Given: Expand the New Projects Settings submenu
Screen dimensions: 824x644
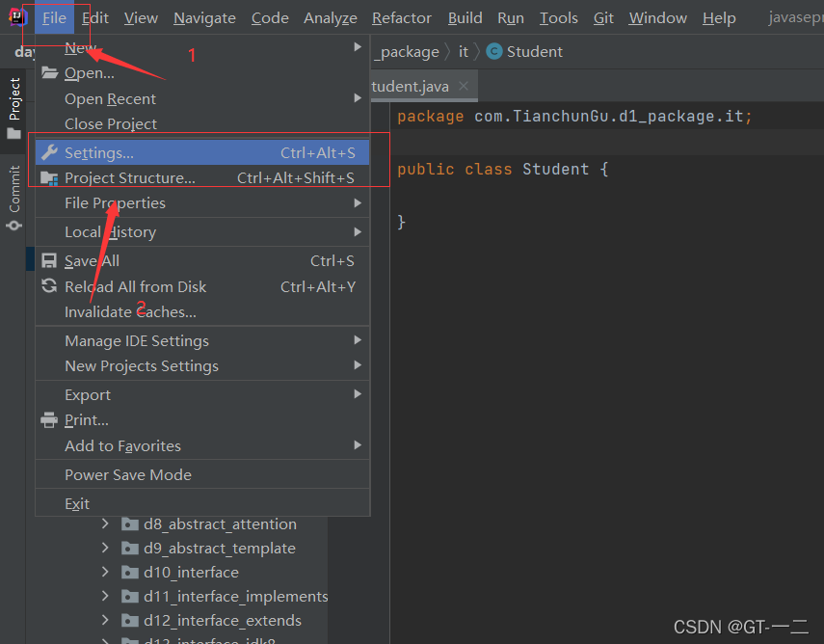Looking at the screenshot, I should (x=358, y=365).
